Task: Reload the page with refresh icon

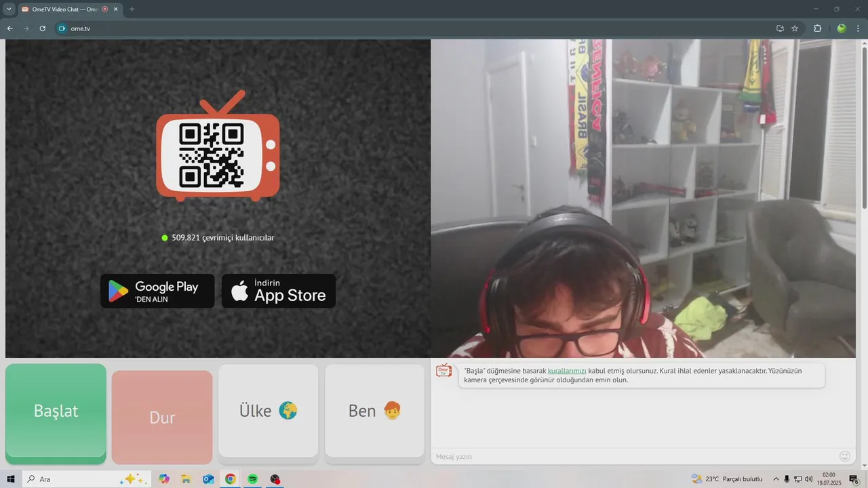Action: pos(42,28)
